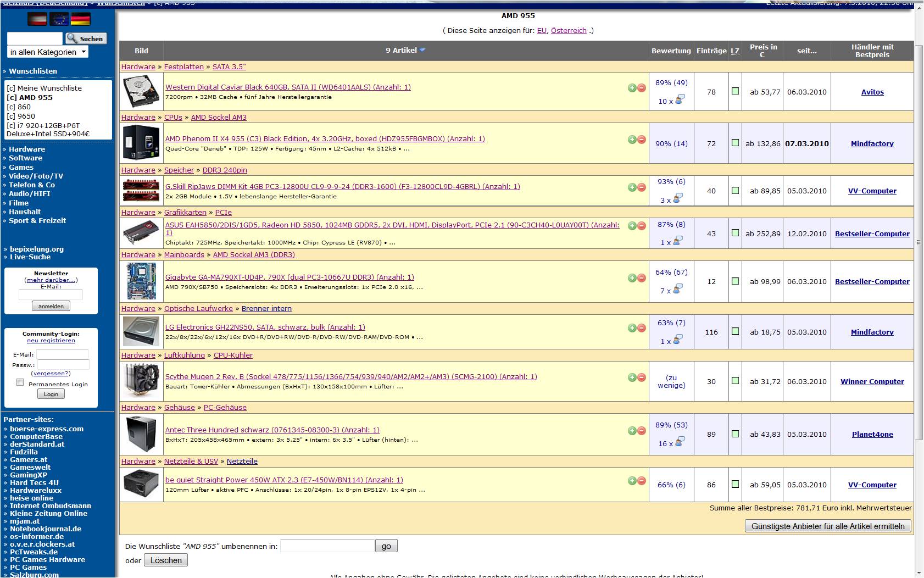Follow the Österreich page link
This screenshot has height=578, width=924.
(569, 31)
